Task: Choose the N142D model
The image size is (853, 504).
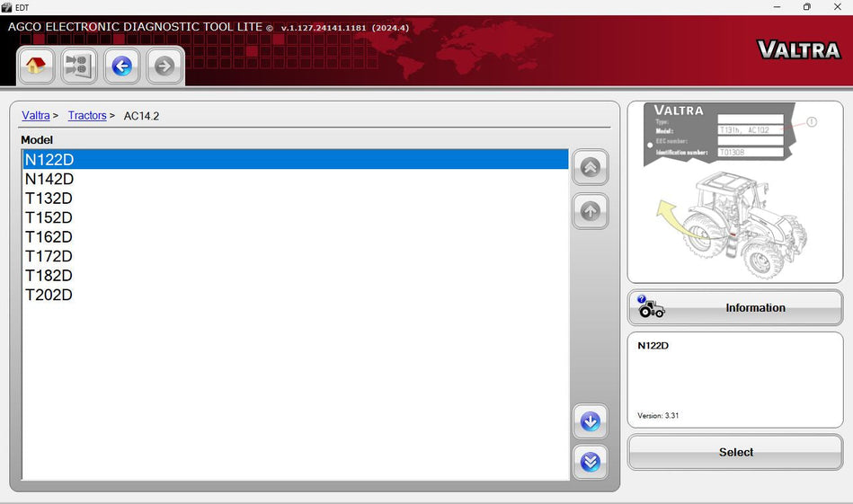Action: (49, 180)
